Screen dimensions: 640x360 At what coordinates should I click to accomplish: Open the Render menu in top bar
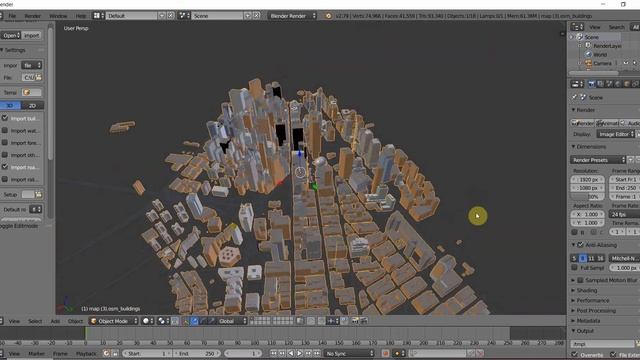click(x=33, y=16)
